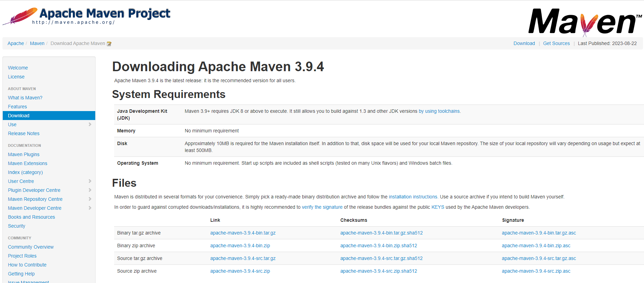The image size is (644, 283).
Task: Open Plugin Developer Centre link
Action: [34, 190]
